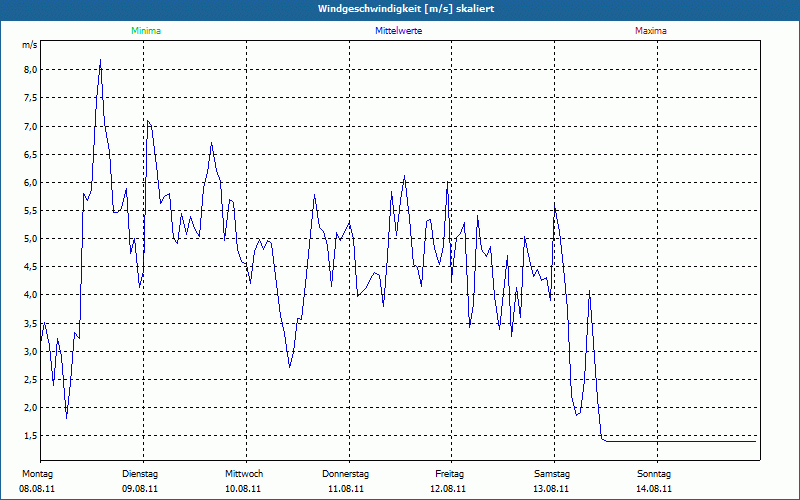Image resolution: width=800 pixels, height=500 pixels.
Task: Click the 5,0 y-axis value
Action: [31, 239]
